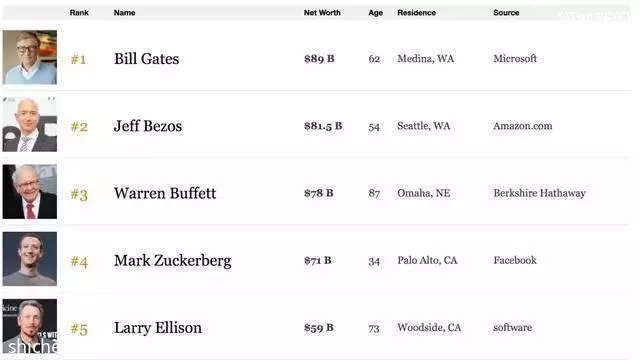Click the Amazon.com source text
640x361 pixels.
tap(523, 126)
